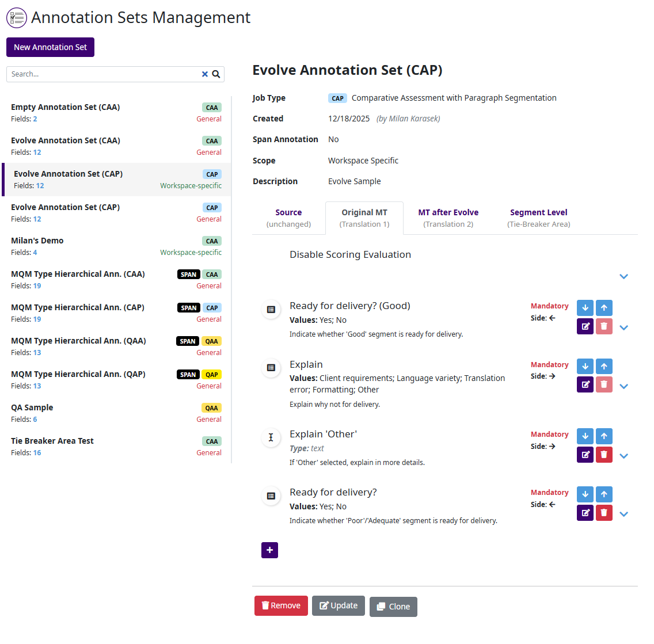Switch to the Source tab
This screenshot has width=654, height=644.
point(288,218)
